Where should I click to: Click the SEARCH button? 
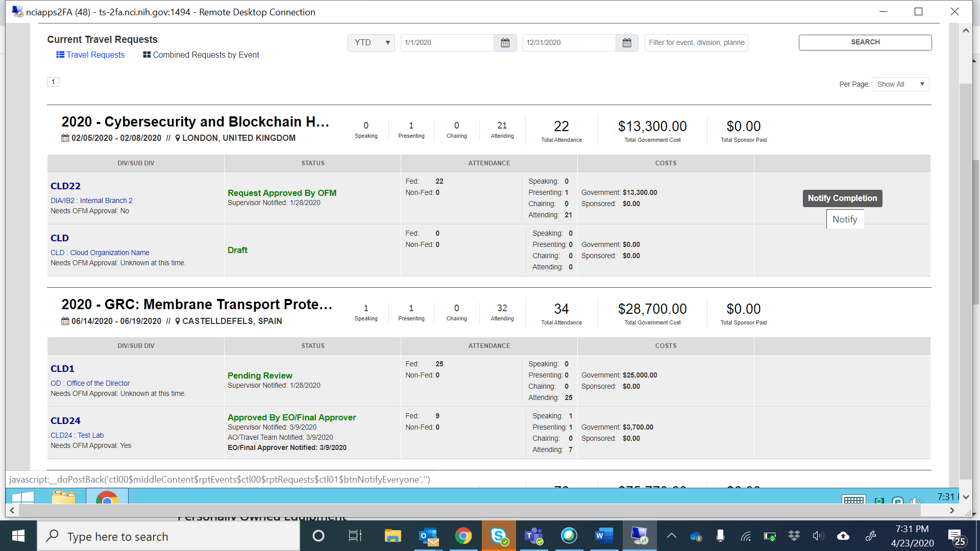coord(865,42)
